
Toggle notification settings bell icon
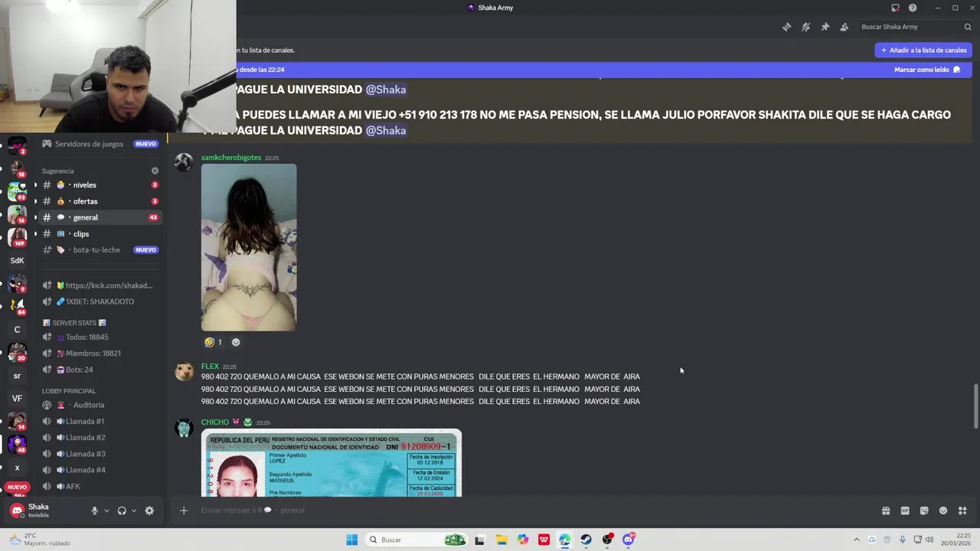(x=805, y=27)
